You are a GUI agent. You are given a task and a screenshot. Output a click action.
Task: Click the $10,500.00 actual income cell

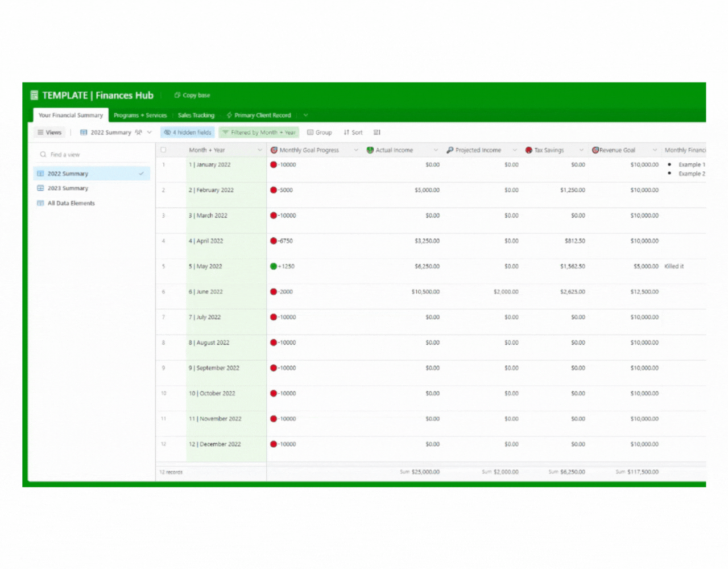(x=425, y=291)
